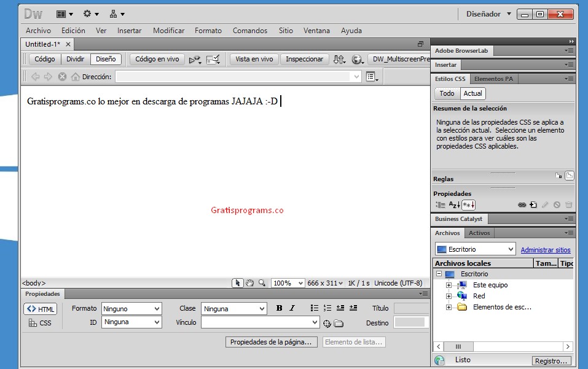
Task: Click the Stop loading icon
Action: (x=62, y=77)
